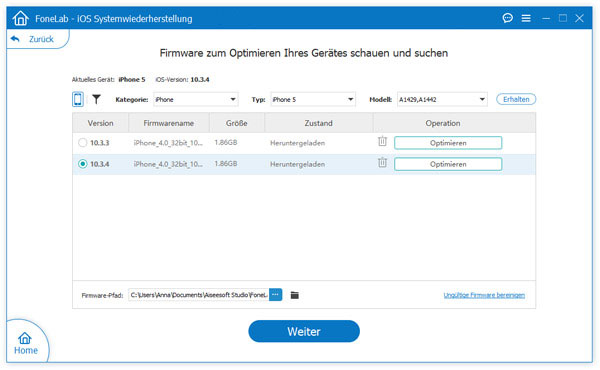This screenshot has height=370, width=600.
Task: Sort by the Größe column header
Action: click(236, 123)
